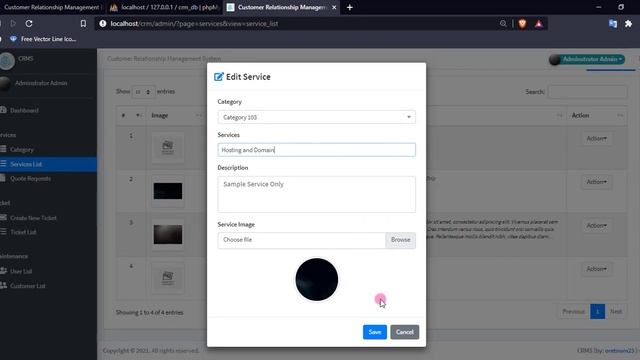Select page 1 in pagination
Image resolution: width=640 pixels, height=360 pixels.
(597, 311)
